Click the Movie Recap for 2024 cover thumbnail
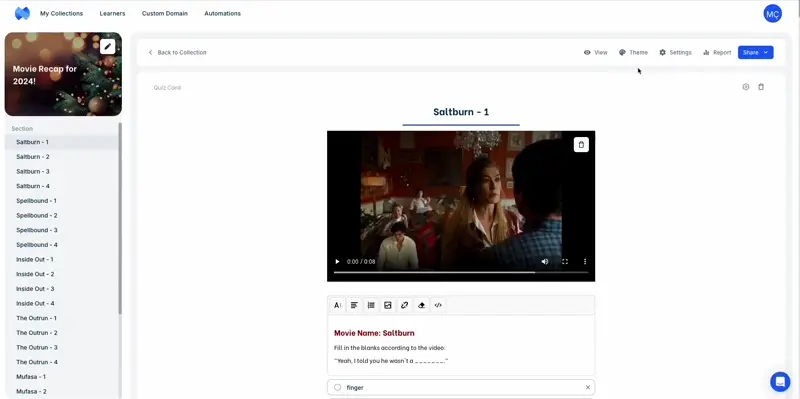The width and height of the screenshot is (800, 399). pyautogui.click(x=63, y=74)
